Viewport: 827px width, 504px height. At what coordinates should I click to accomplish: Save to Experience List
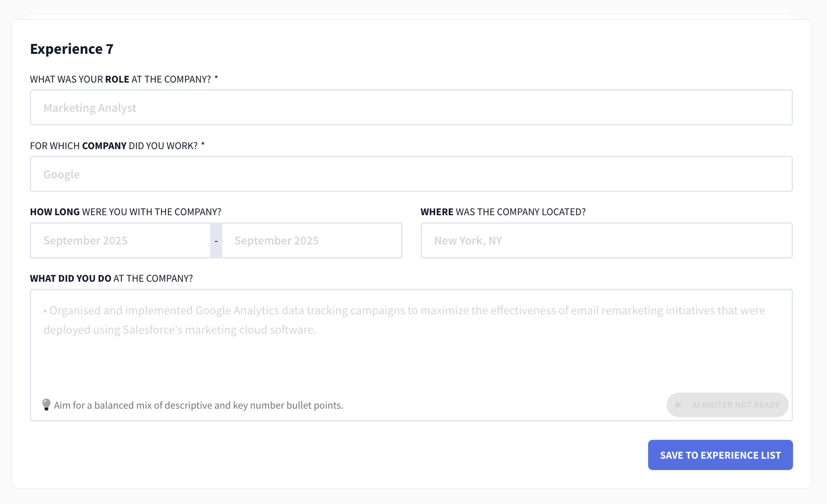(720, 455)
